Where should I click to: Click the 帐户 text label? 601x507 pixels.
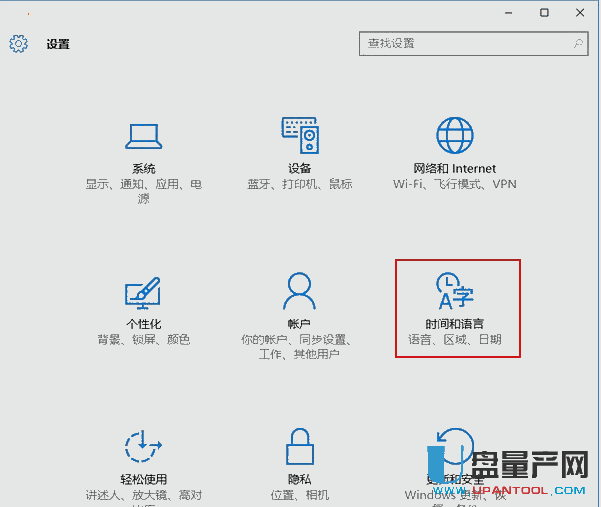point(299,324)
